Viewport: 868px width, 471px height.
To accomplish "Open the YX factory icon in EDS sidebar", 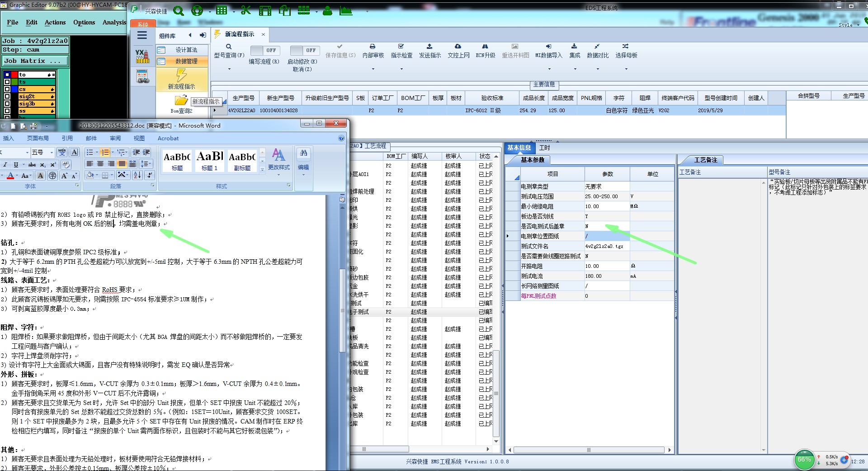I will coord(142,56).
